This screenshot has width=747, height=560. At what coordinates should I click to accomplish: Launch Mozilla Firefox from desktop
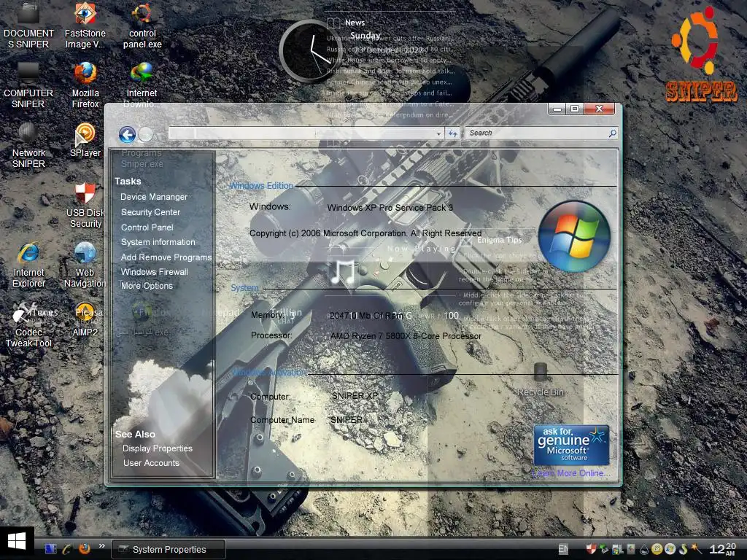pyautogui.click(x=85, y=86)
